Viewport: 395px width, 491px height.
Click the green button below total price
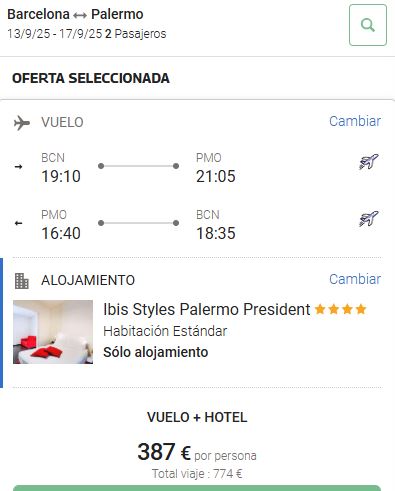[197, 488]
